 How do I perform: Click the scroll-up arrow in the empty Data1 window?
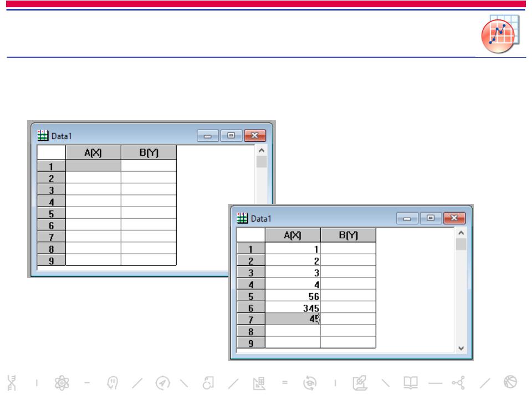[262, 150]
